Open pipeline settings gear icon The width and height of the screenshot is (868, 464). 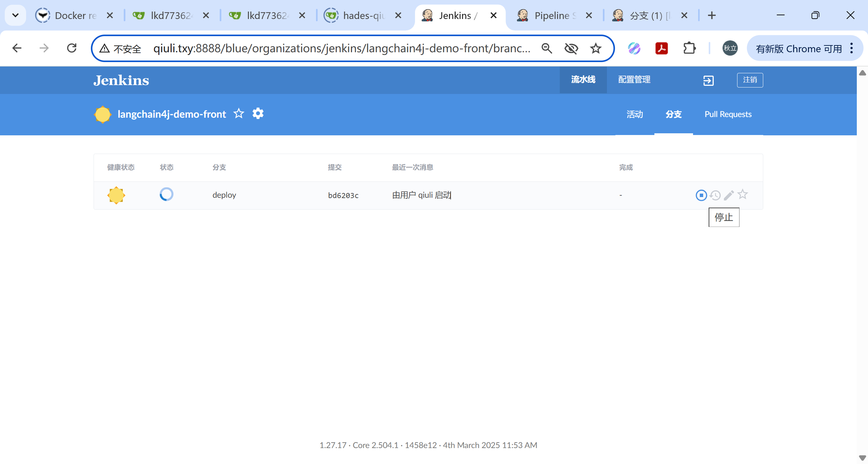click(x=258, y=114)
